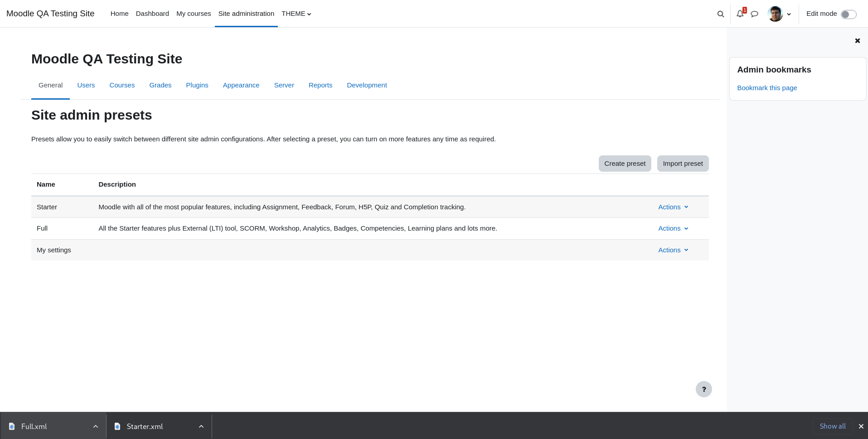The width and height of the screenshot is (868, 439).
Task: Go to Home in top navigation
Action: 119,14
